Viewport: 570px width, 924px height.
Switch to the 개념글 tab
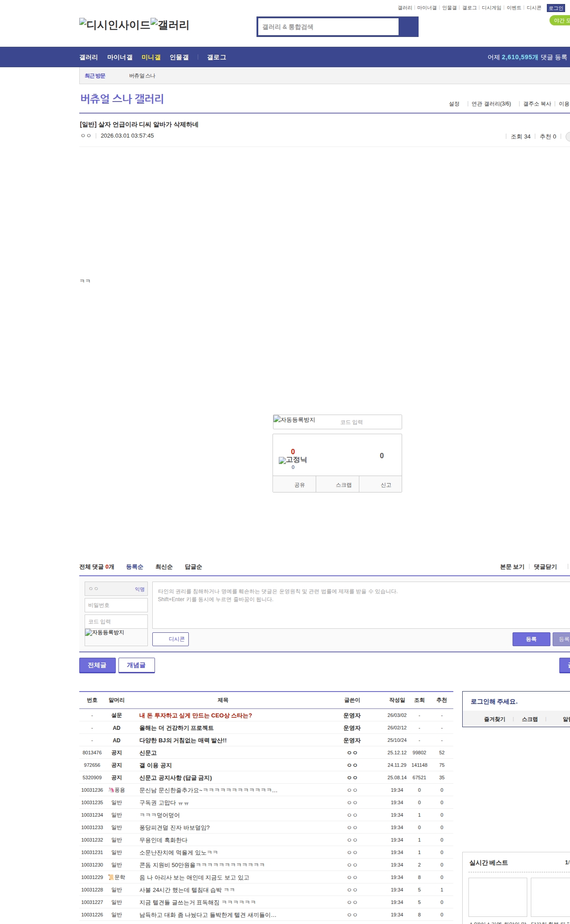click(x=136, y=665)
